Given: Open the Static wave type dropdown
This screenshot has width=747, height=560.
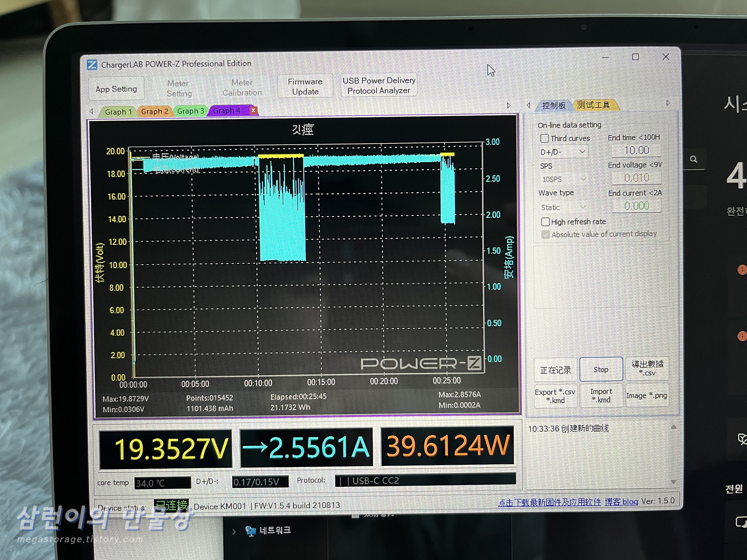Looking at the screenshot, I should pos(563,207).
